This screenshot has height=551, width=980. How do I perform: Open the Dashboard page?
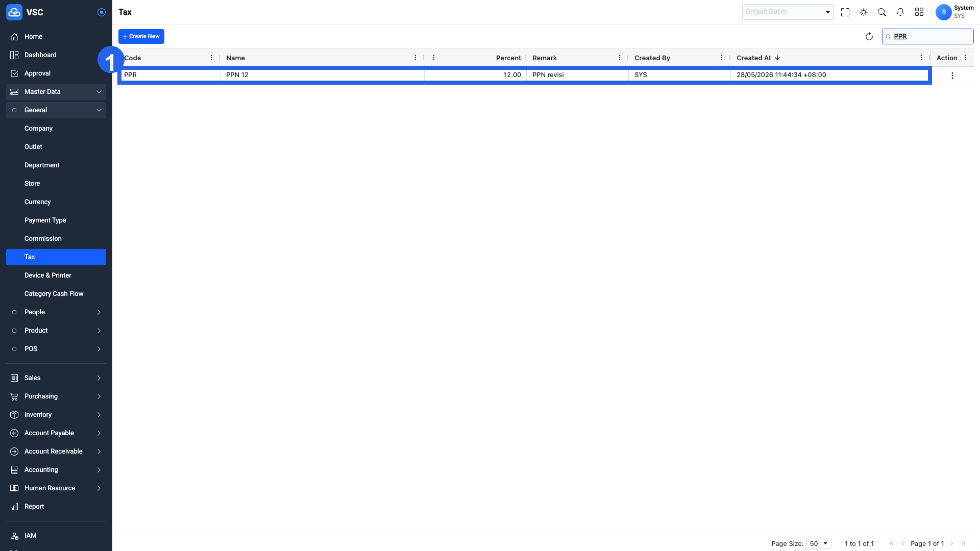coord(56,55)
